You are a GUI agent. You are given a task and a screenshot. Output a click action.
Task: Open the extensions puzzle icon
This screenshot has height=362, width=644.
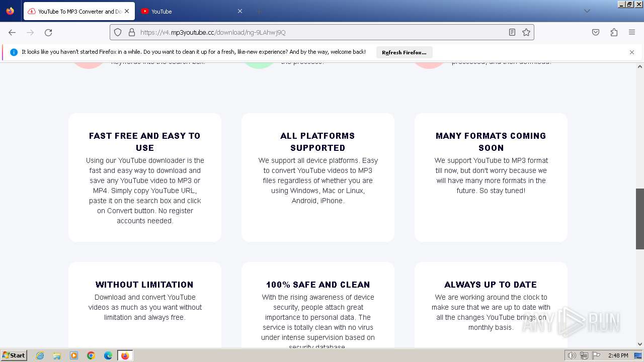(x=614, y=32)
